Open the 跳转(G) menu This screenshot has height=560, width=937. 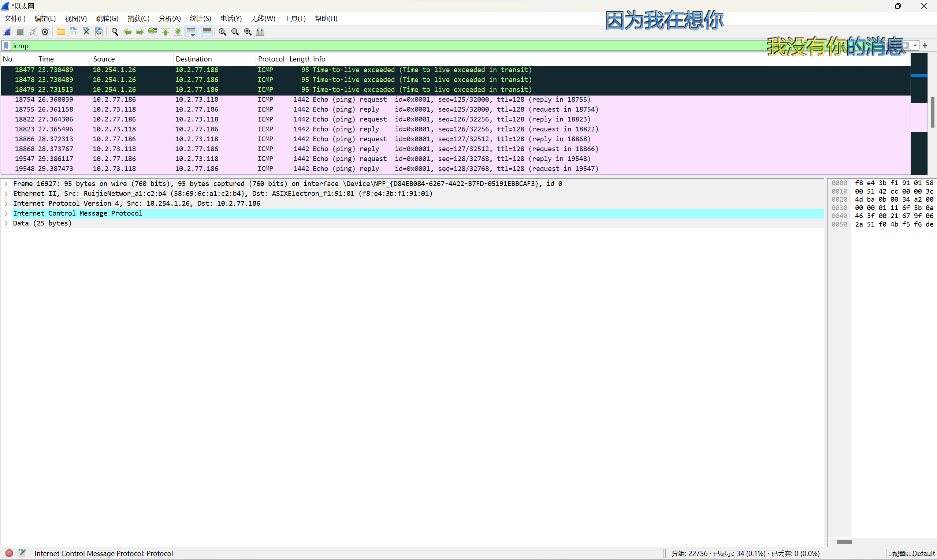107,19
